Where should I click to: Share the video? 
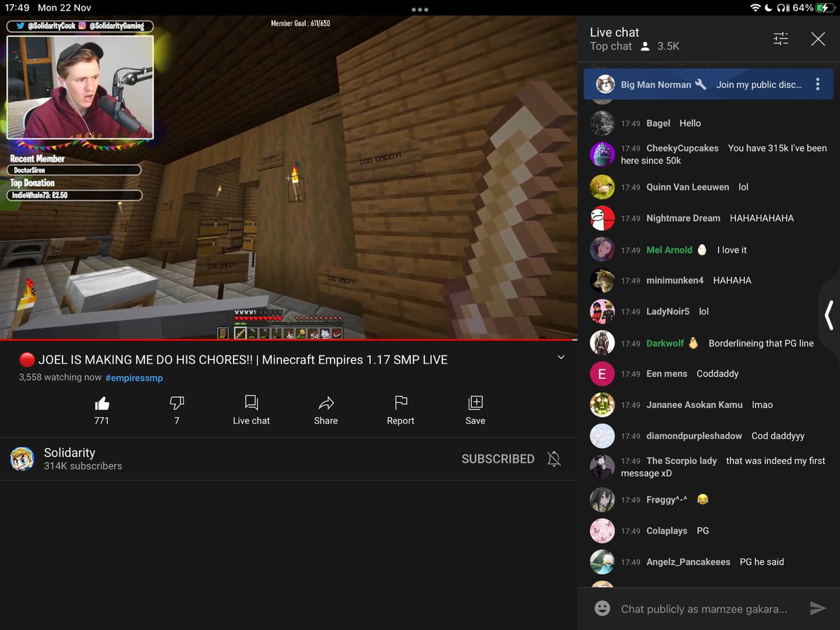[325, 410]
